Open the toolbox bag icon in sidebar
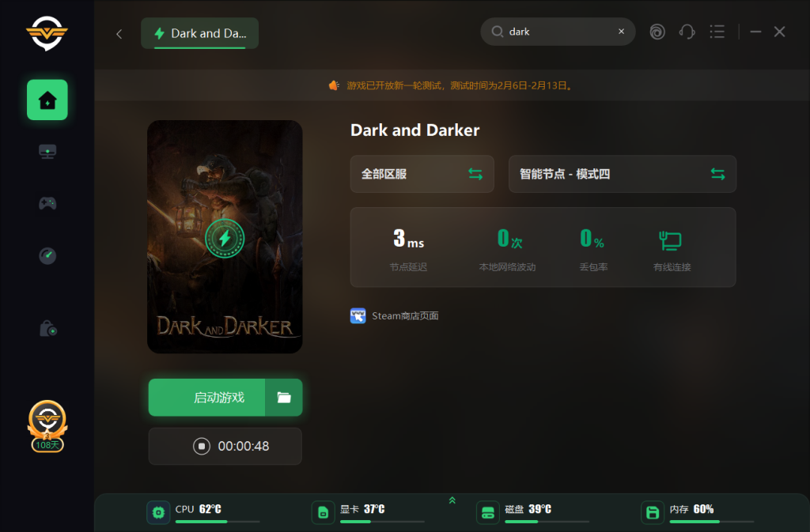The image size is (810, 532). (48, 329)
